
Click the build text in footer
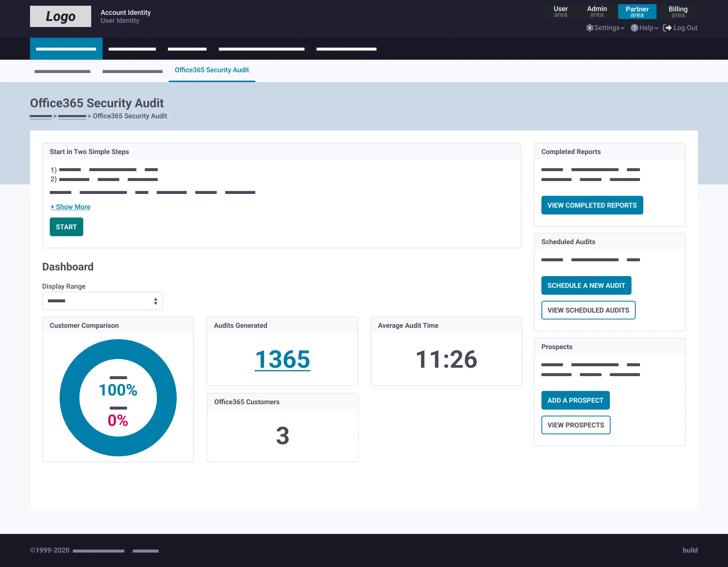click(690, 550)
